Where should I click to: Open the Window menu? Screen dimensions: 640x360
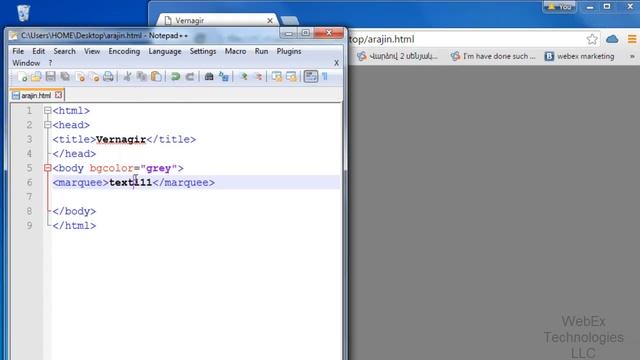pos(26,63)
